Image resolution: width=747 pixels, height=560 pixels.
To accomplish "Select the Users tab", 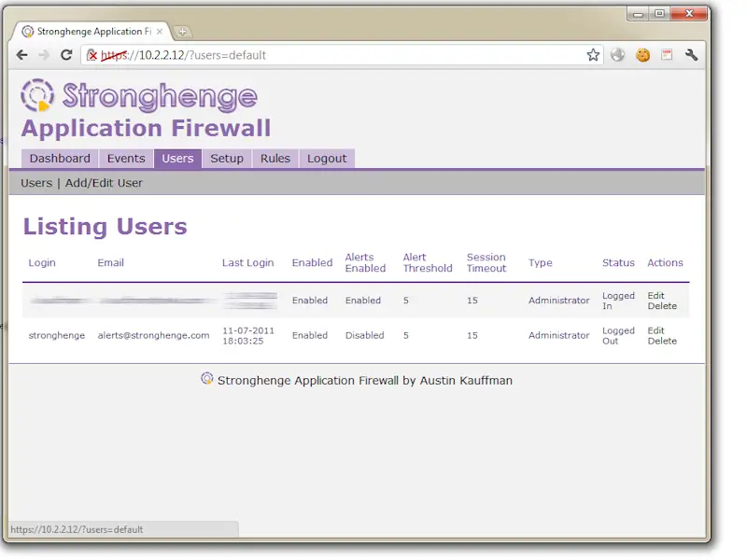I will point(177,159).
